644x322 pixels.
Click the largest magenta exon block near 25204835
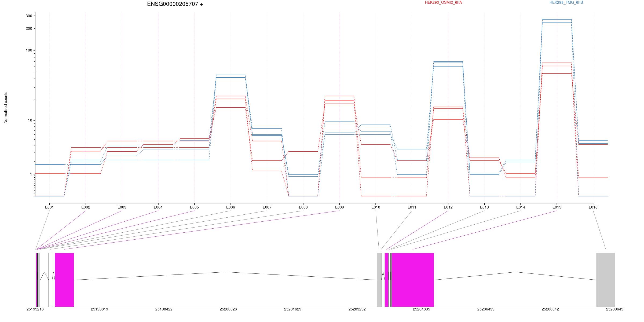[413, 280]
